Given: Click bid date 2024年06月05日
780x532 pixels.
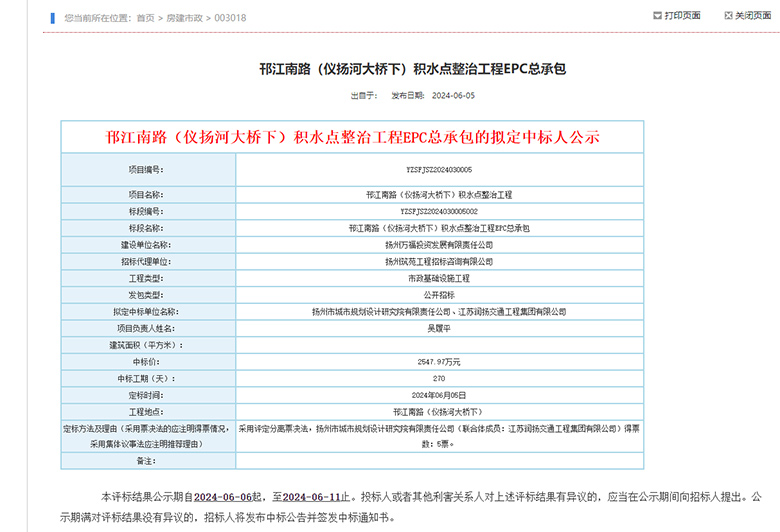Looking at the screenshot, I should click(439, 395).
